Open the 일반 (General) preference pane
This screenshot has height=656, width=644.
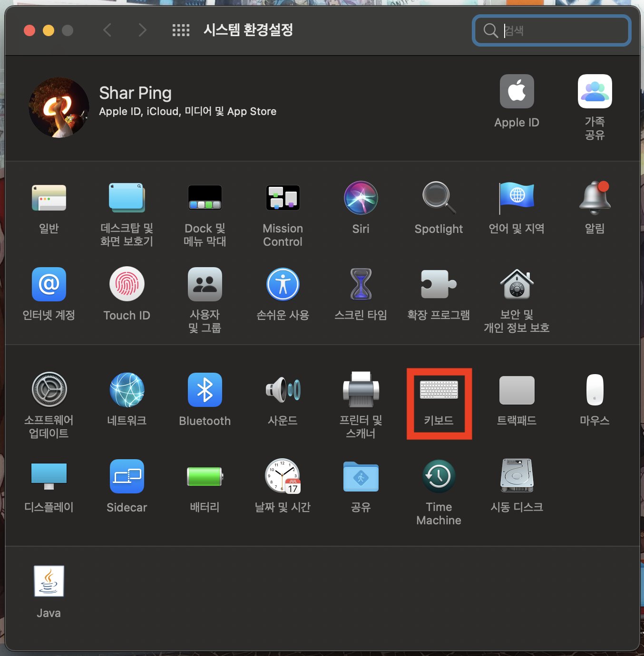[49, 198]
